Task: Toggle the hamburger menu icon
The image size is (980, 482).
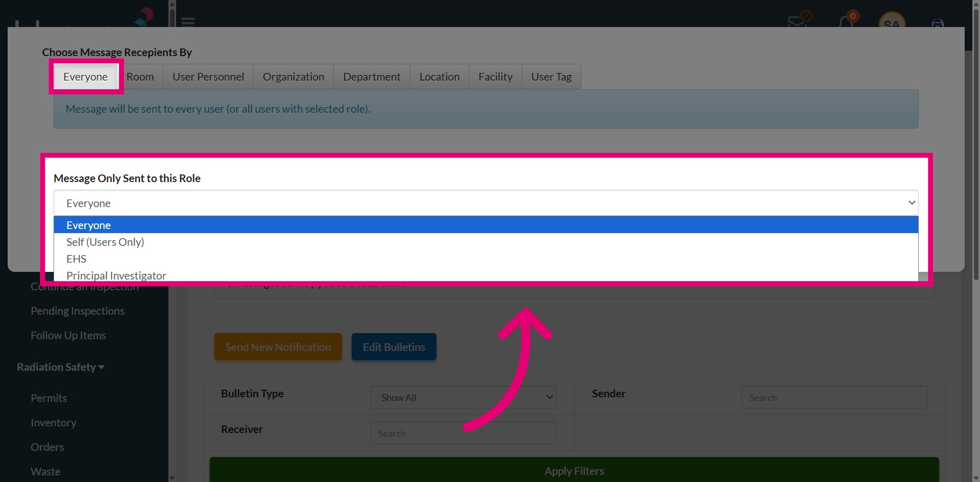Action: click(188, 21)
